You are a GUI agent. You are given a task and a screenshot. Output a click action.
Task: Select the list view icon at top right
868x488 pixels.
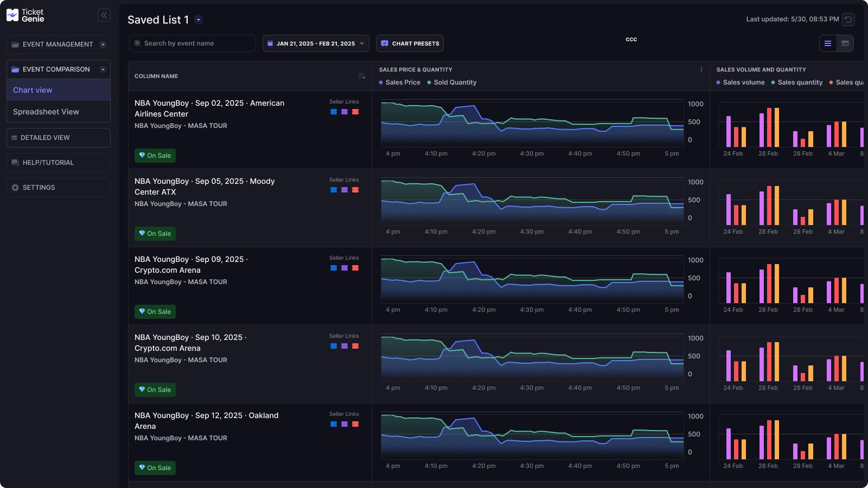(827, 43)
